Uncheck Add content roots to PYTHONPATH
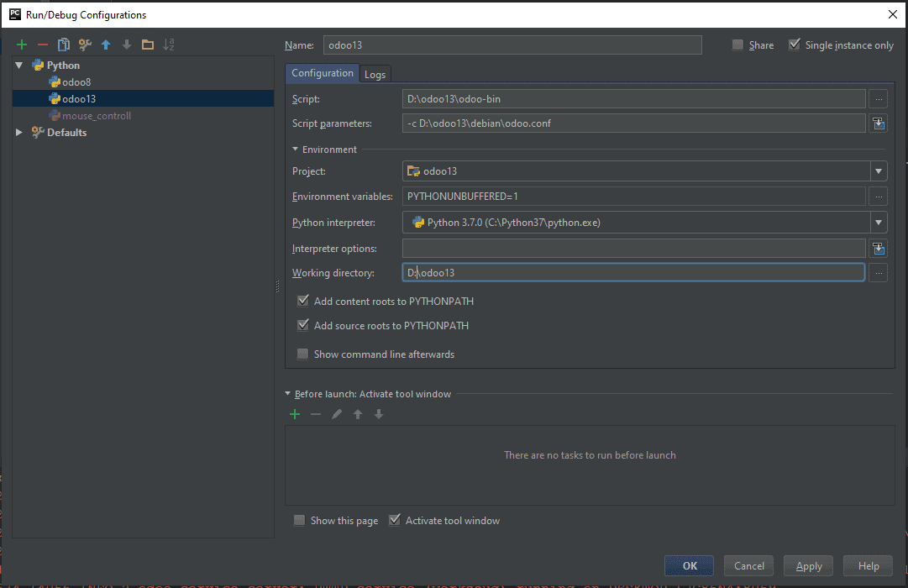This screenshot has height=588, width=908. click(x=302, y=301)
